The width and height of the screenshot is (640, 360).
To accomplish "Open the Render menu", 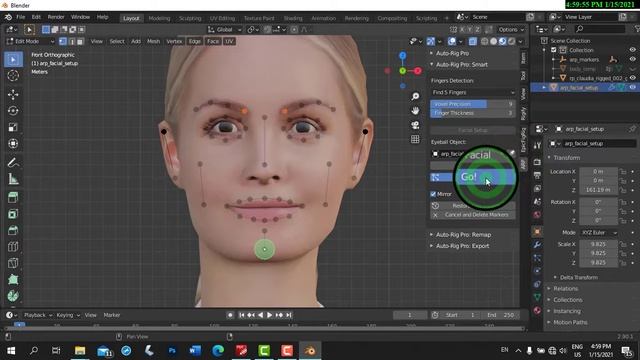I will click(x=56, y=17).
